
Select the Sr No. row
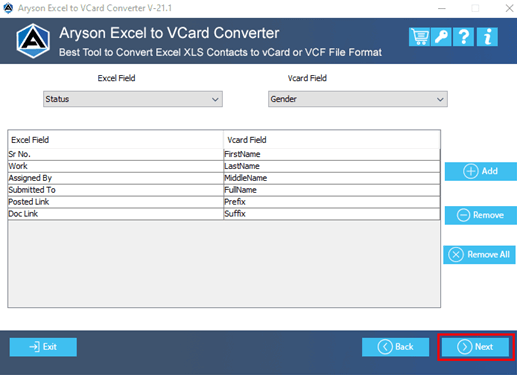(x=224, y=154)
